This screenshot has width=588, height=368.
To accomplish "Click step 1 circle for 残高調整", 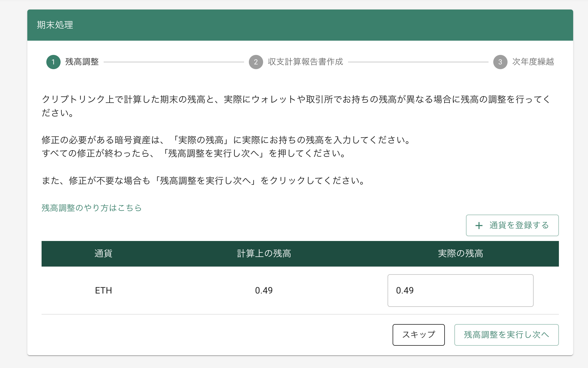I will 53,62.
